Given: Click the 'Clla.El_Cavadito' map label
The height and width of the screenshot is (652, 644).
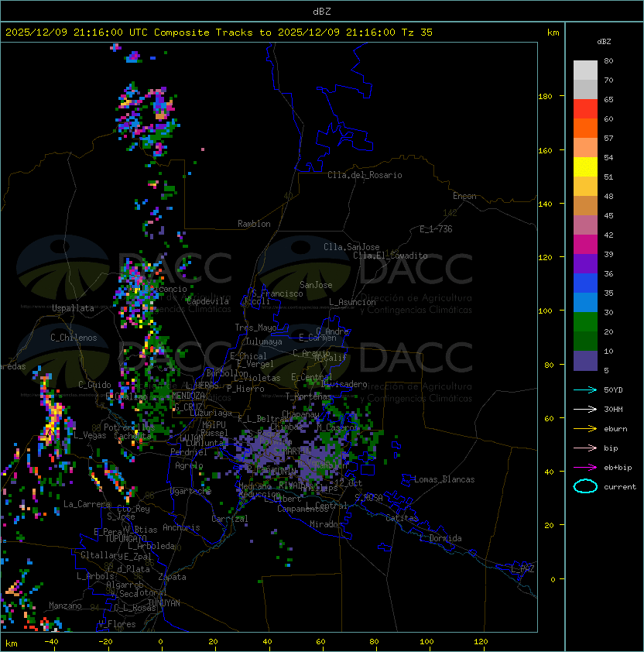Looking at the screenshot, I should [x=390, y=256].
